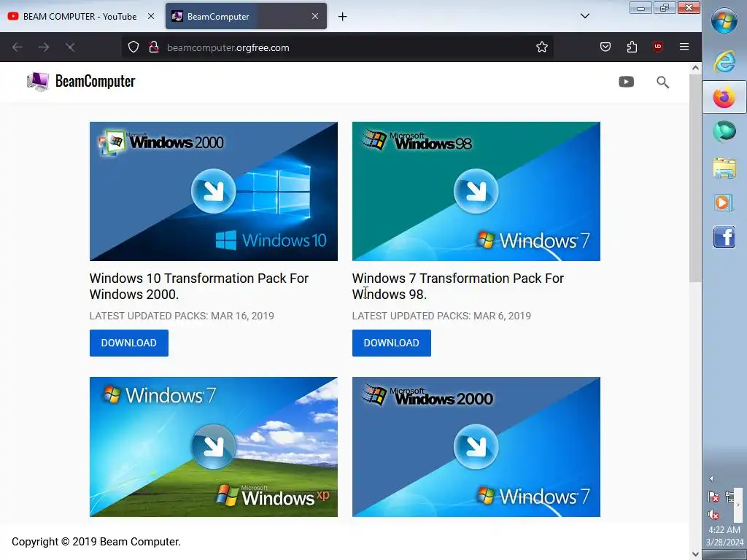Stop page loading with the X button
Screen dimensions: 747x560
pyautogui.click(x=70, y=47)
